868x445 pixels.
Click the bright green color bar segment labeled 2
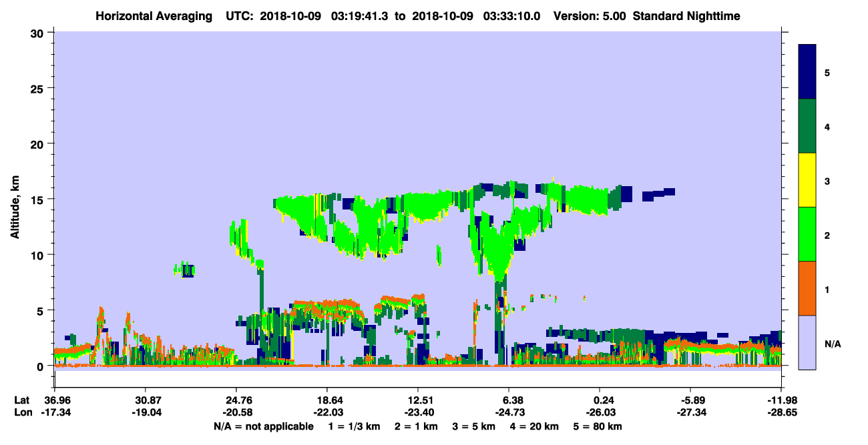point(807,234)
